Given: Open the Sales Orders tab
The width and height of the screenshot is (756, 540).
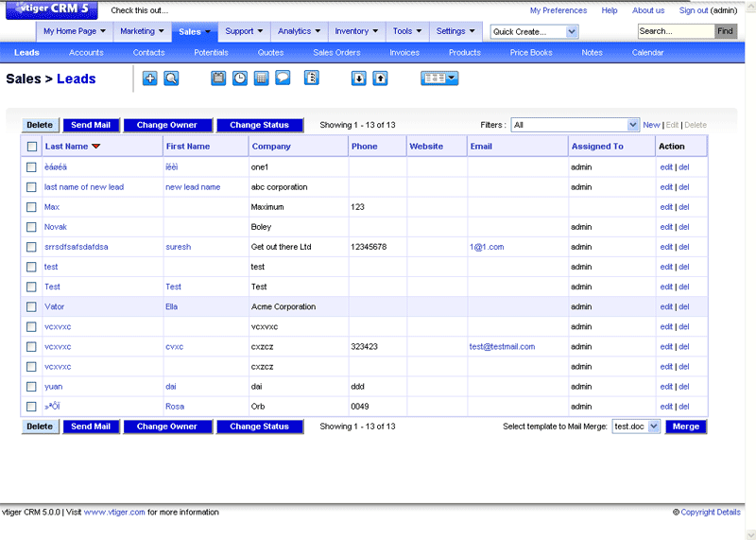Looking at the screenshot, I should click(x=336, y=53).
